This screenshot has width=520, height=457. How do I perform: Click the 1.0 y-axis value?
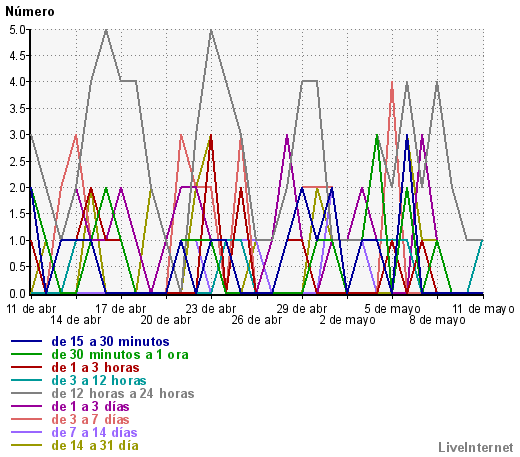17,240
